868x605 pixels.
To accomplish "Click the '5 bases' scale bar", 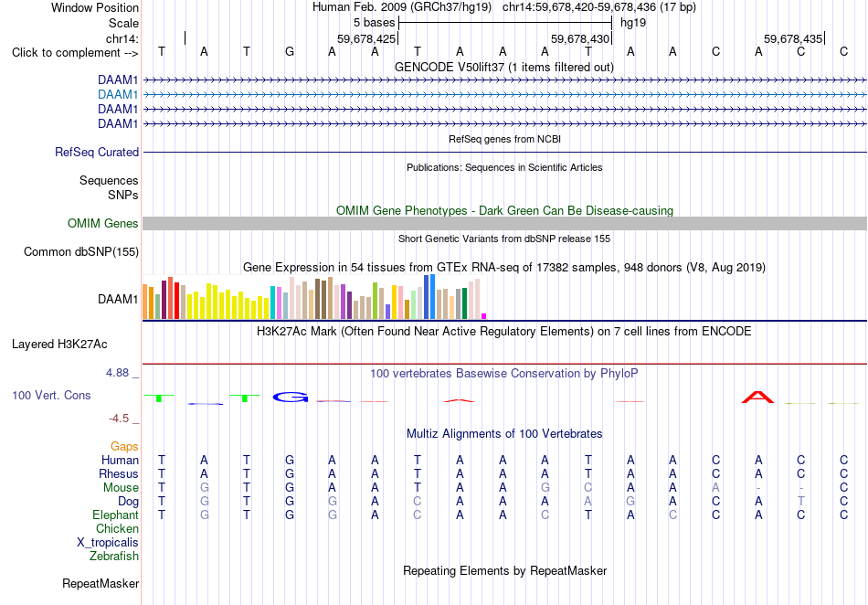I will 505,23.
